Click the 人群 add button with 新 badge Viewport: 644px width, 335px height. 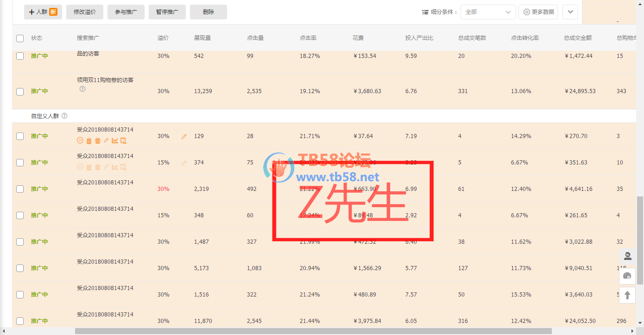click(x=43, y=12)
